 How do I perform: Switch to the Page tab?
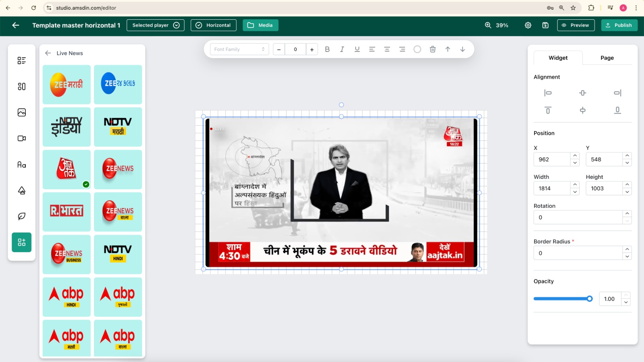[607, 58]
